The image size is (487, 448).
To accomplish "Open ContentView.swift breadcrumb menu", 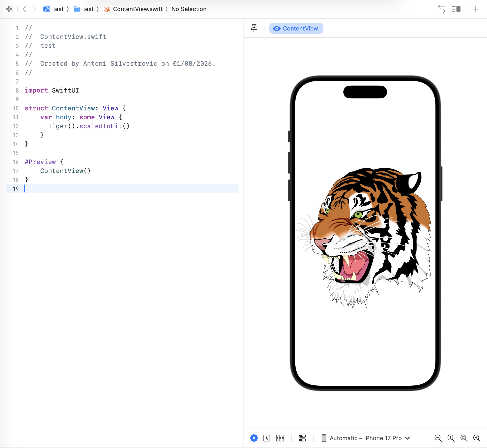I will click(x=133, y=9).
